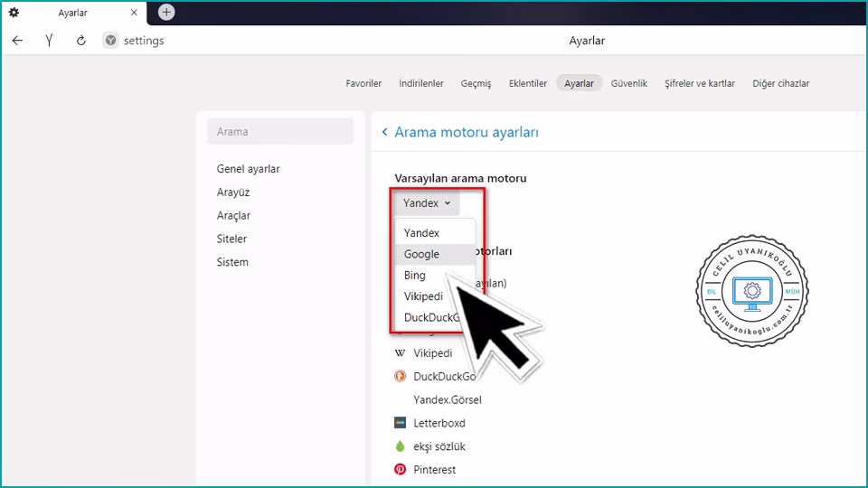The width and height of the screenshot is (868, 488).
Task: Open the Geçmiş tab
Action: 476,83
